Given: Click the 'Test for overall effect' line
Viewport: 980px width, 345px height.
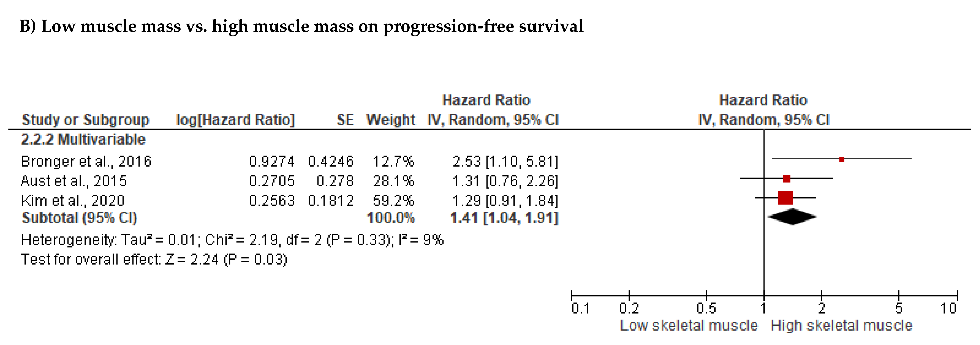Looking at the screenshot, I should pyautogui.click(x=154, y=260).
